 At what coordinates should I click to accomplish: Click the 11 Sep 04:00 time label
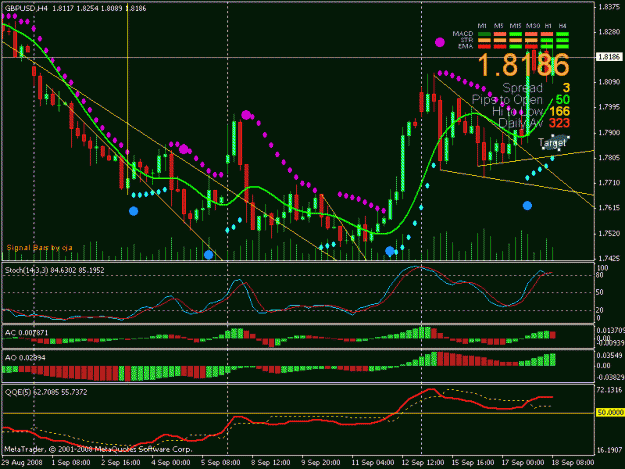(373, 463)
